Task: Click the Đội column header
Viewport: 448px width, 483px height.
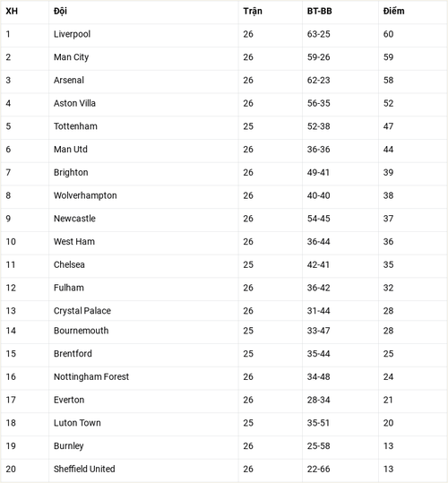Action: pos(60,12)
